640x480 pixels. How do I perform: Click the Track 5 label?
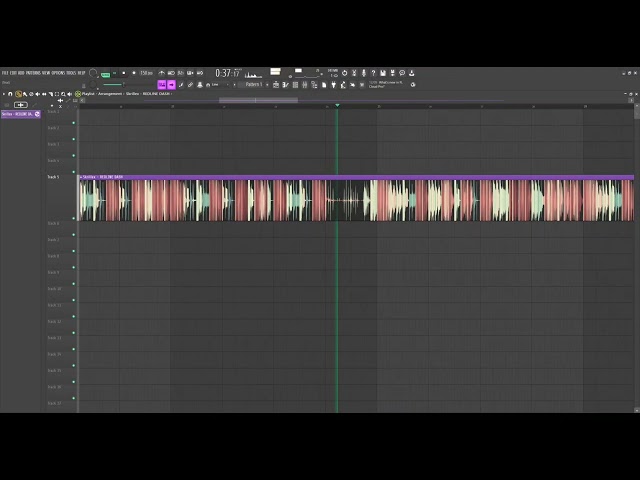tap(53, 177)
